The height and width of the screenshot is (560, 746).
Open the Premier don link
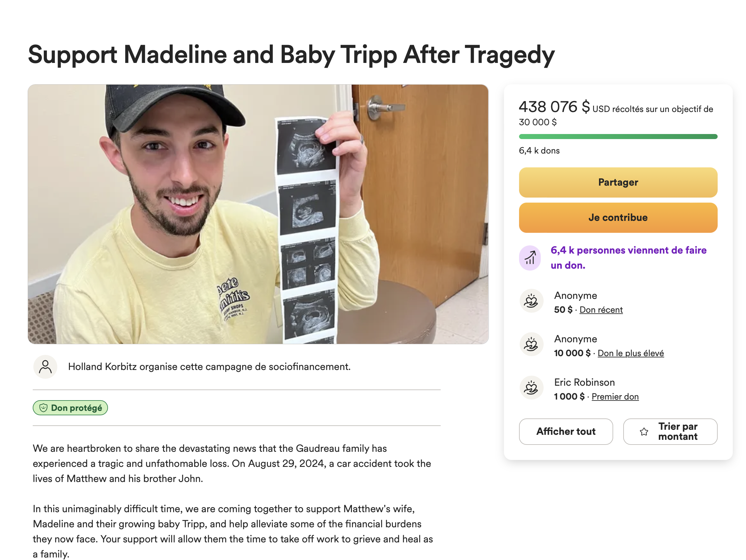(615, 396)
